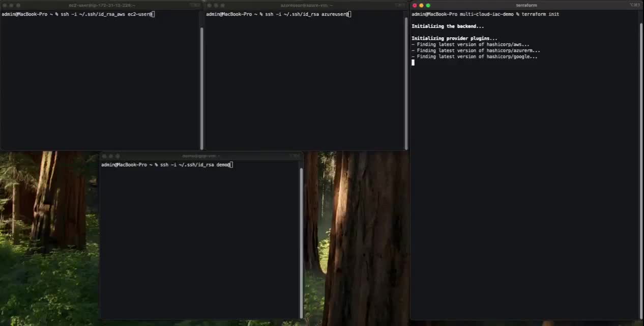Minimize the terraform terminal window
644x326 pixels.
pyautogui.click(x=421, y=5)
